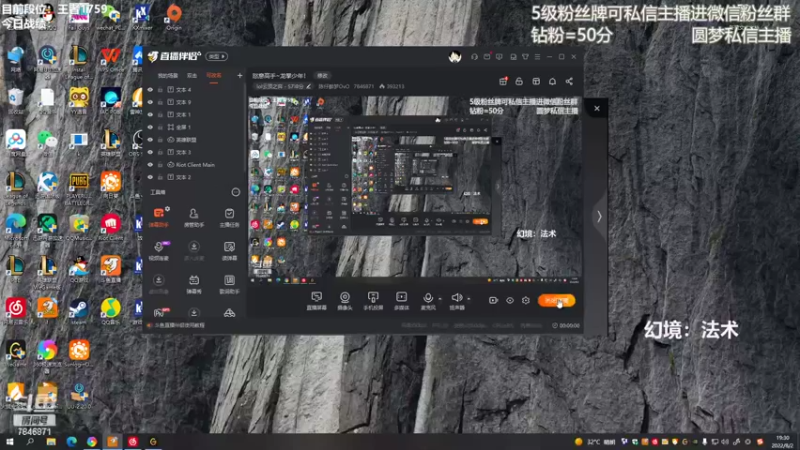Lock the 文本 3 layer
Viewport: 800px width, 450px height.
point(160,152)
